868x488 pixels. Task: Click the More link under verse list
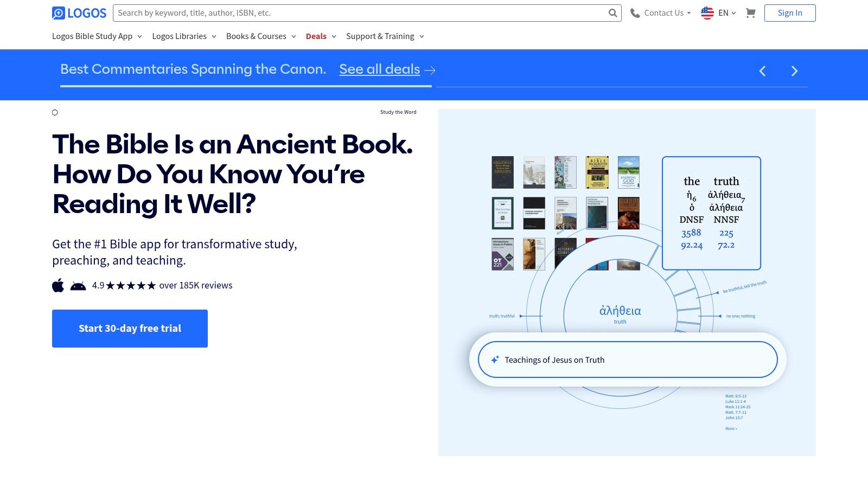point(731,428)
